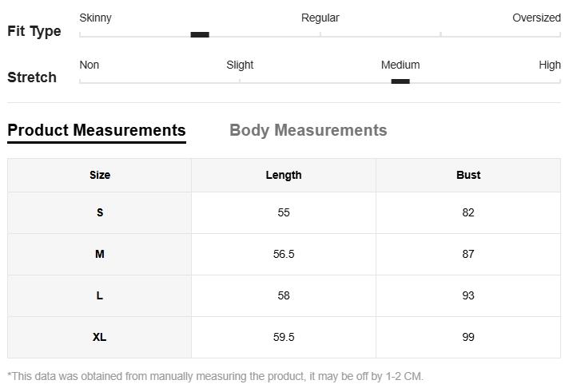
Task: Click the Oversized fit label
Action: pyautogui.click(x=536, y=18)
